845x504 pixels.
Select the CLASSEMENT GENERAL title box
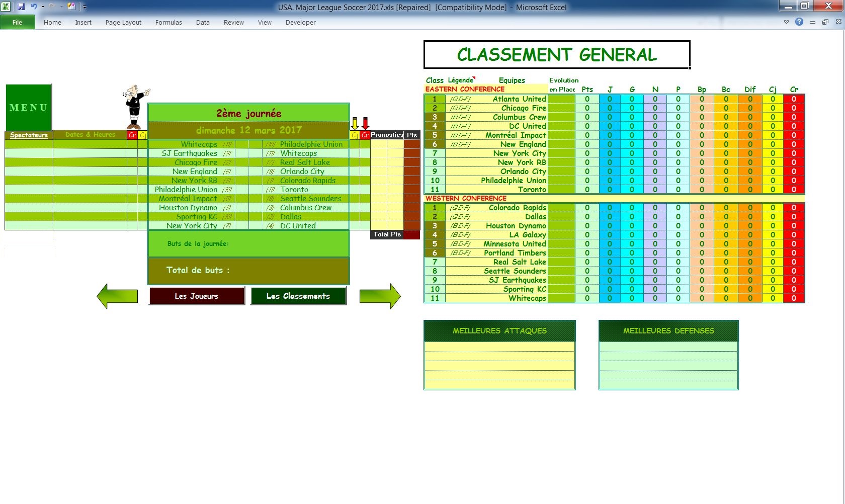tap(556, 55)
